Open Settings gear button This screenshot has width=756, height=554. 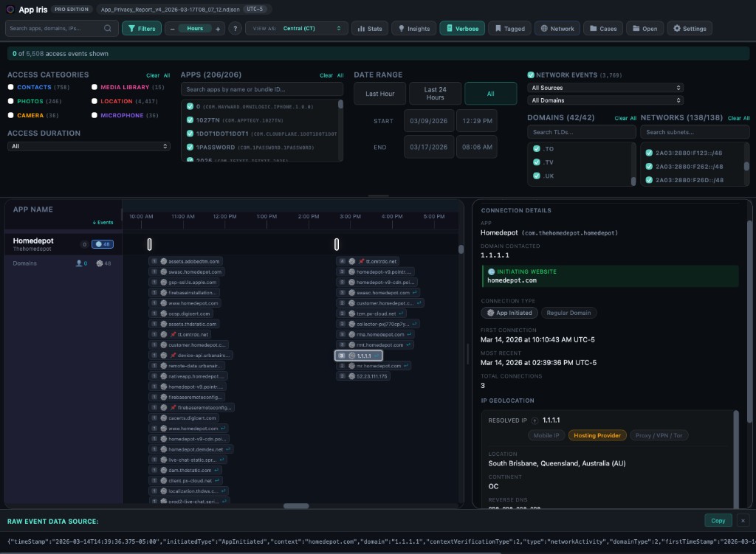(690, 29)
